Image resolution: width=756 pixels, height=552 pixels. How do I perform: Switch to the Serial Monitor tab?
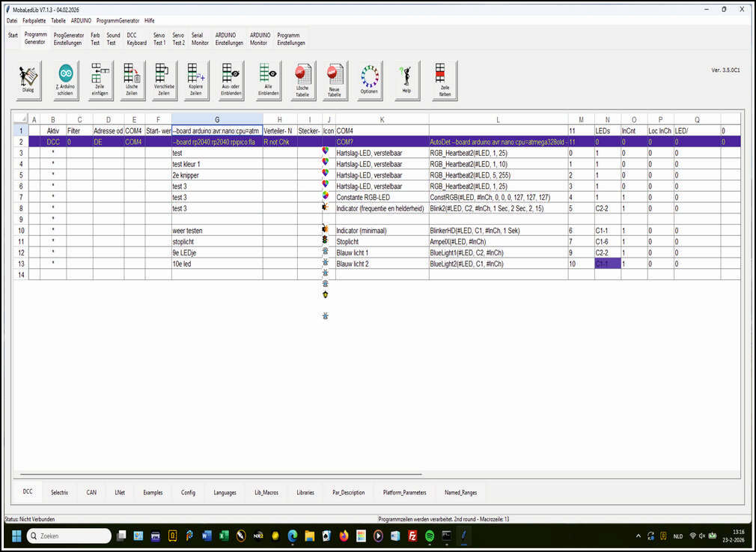click(x=200, y=39)
